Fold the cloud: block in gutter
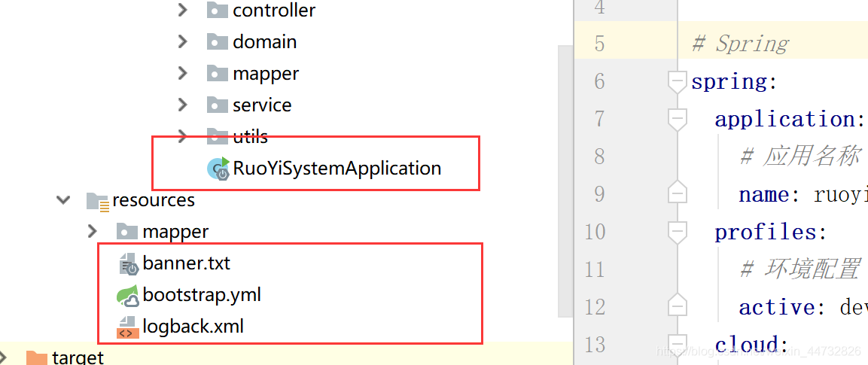 (x=677, y=345)
